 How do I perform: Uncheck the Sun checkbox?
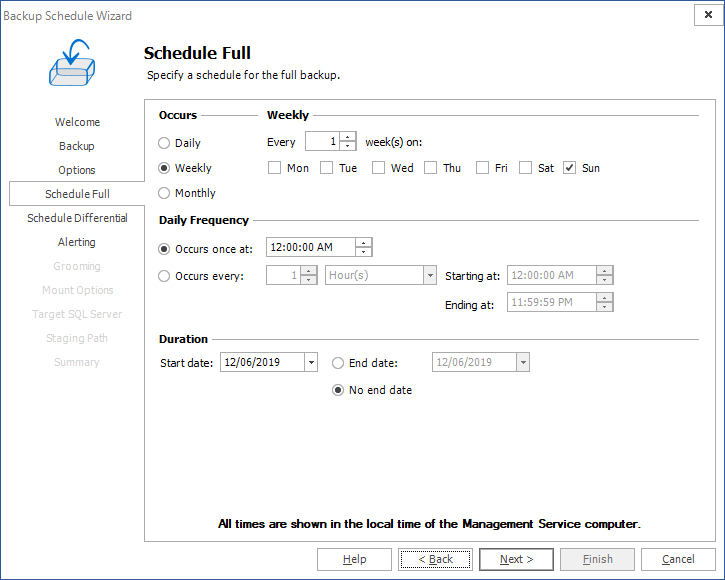click(570, 168)
